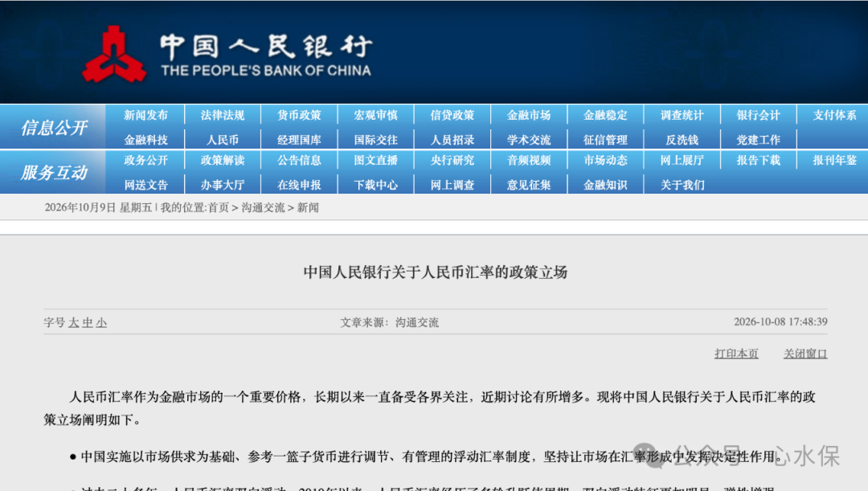868x491 pixels.
Task: Click 文章来源: 沟通交流 text
Action: click(x=389, y=322)
